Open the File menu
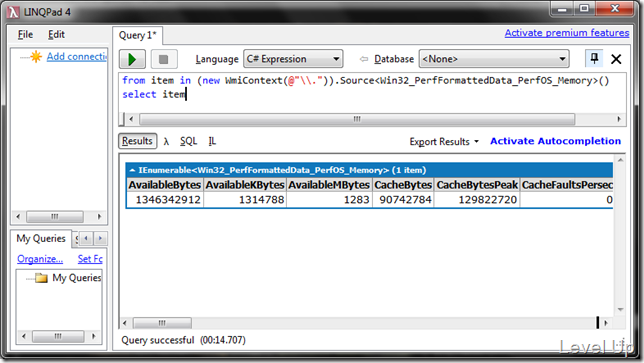This screenshot has height=363, width=644. (x=25, y=35)
